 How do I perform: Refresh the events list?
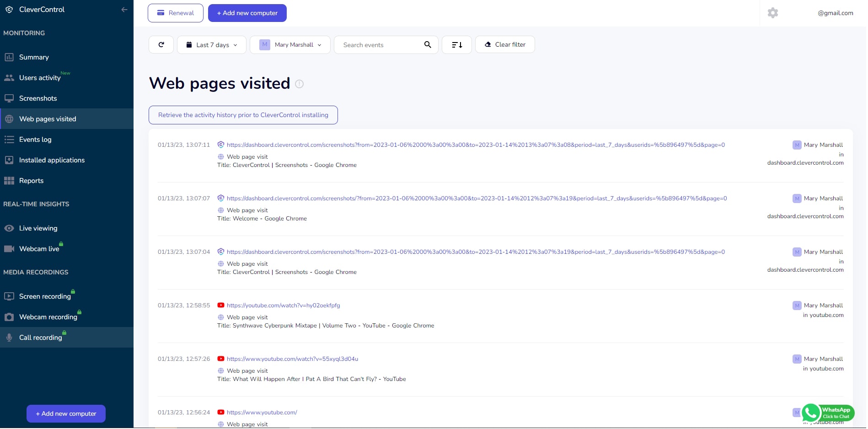pos(161,45)
